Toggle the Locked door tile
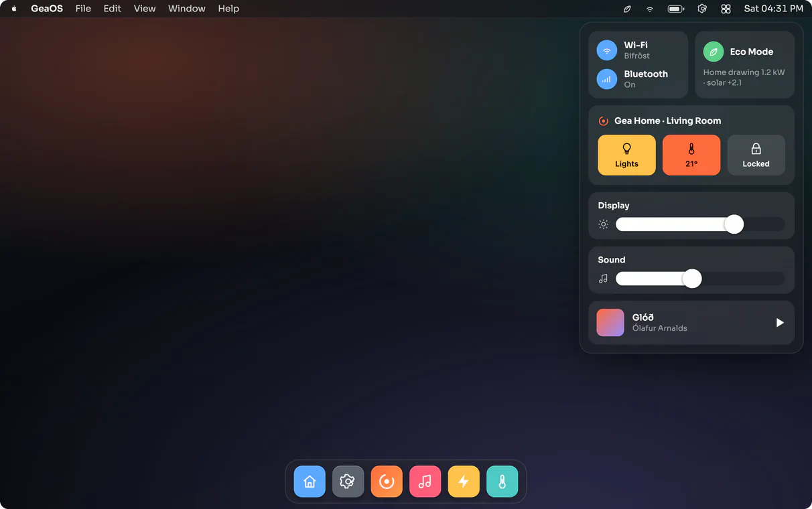The image size is (812, 509). [756, 155]
